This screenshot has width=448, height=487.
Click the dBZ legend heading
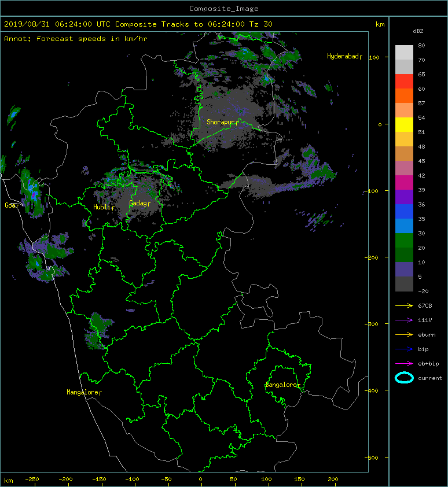(x=418, y=31)
